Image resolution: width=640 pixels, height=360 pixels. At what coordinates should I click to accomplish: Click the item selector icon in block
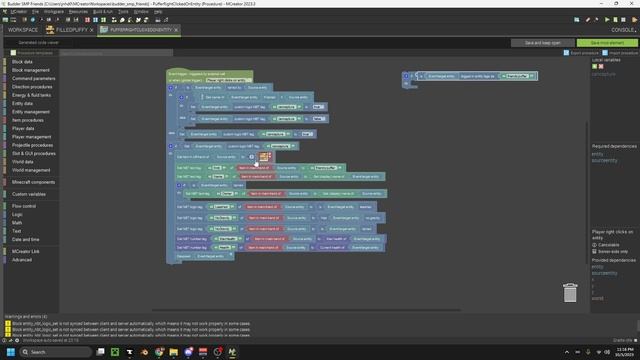click(264, 157)
